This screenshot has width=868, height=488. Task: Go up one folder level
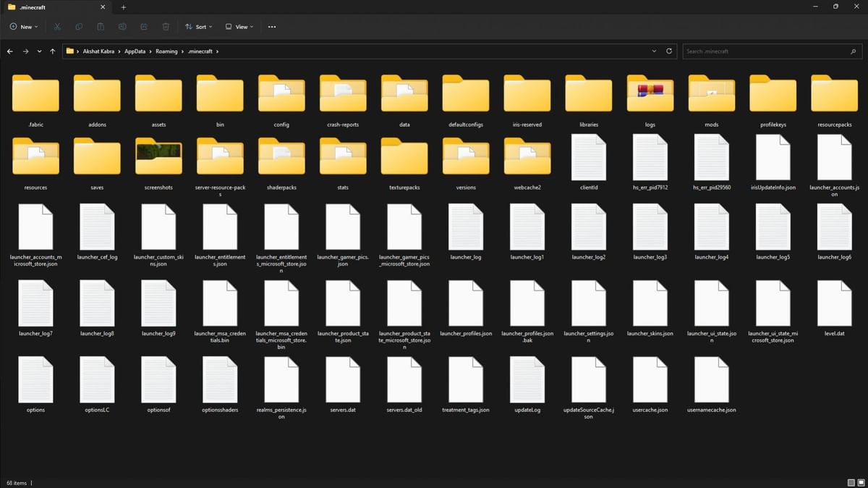(52, 51)
